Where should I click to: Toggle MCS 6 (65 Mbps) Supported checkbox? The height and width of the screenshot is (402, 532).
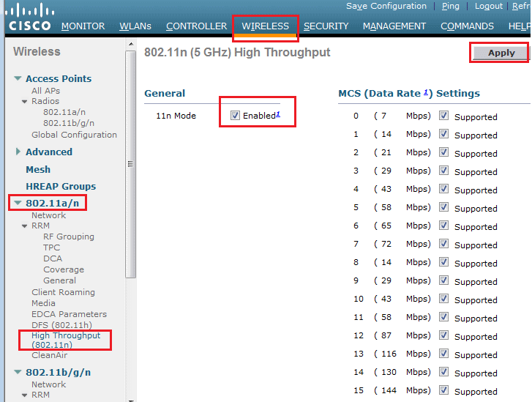(443, 226)
